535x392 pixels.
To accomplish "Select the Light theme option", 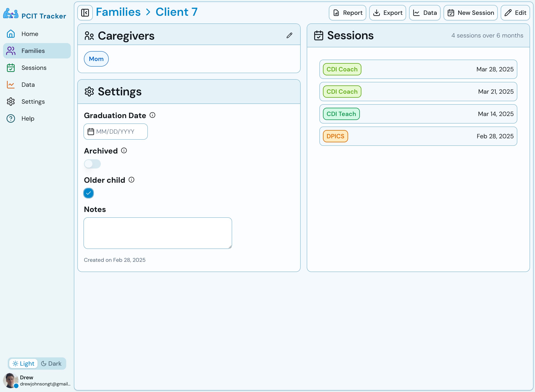I will [23, 364].
